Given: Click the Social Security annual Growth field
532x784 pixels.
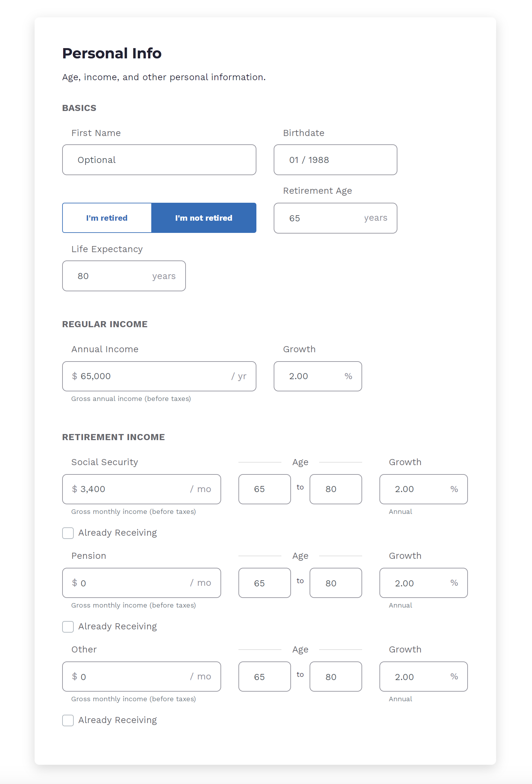Looking at the screenshot, I should point(423,489).
